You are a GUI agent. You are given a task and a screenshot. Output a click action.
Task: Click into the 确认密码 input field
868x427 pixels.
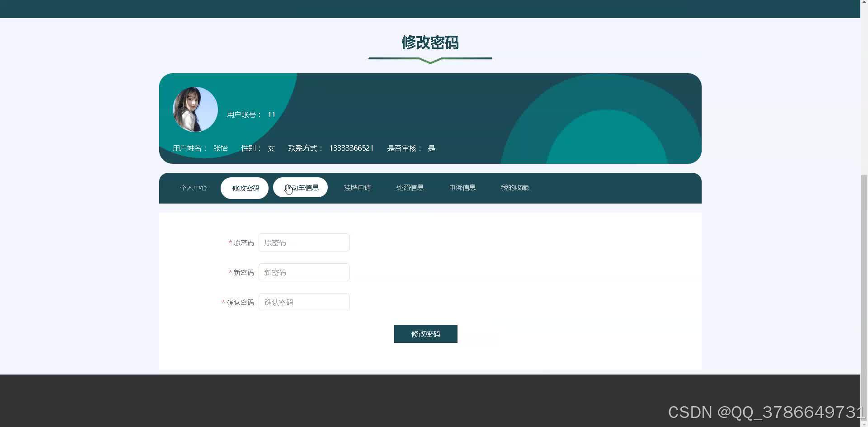click(304, 302)
